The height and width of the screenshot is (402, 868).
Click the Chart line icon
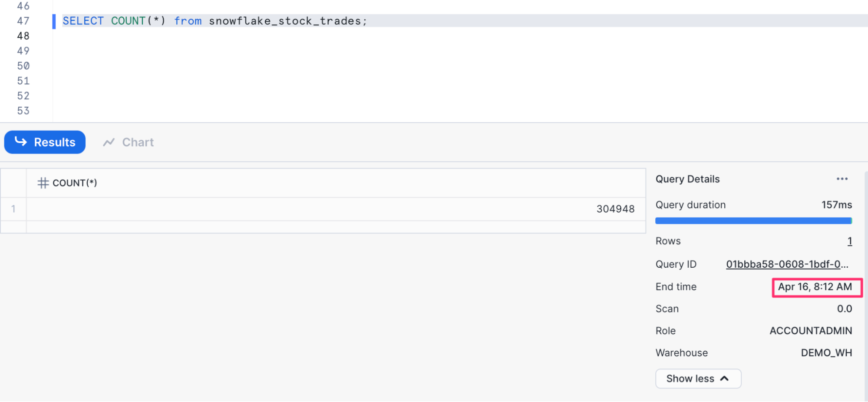coord(109,142)
